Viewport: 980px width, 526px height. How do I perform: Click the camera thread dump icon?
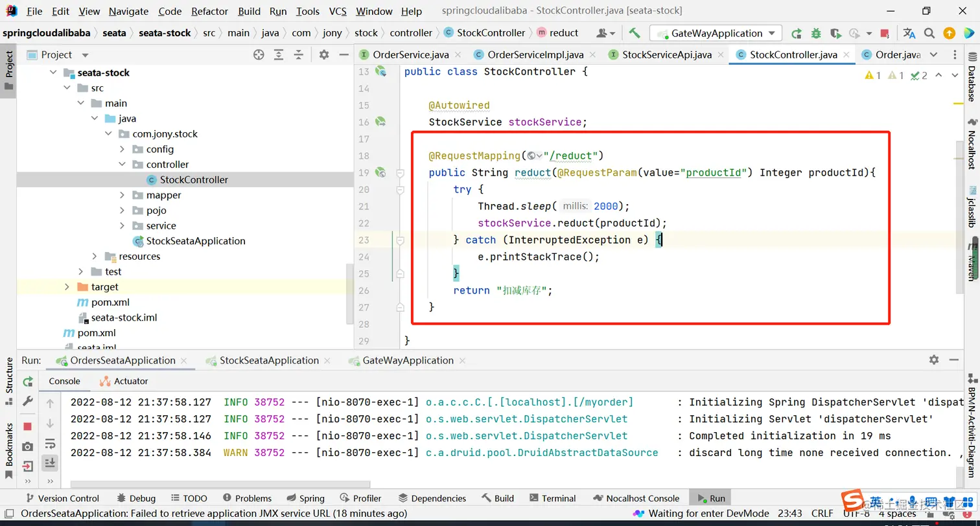[28, 446]
